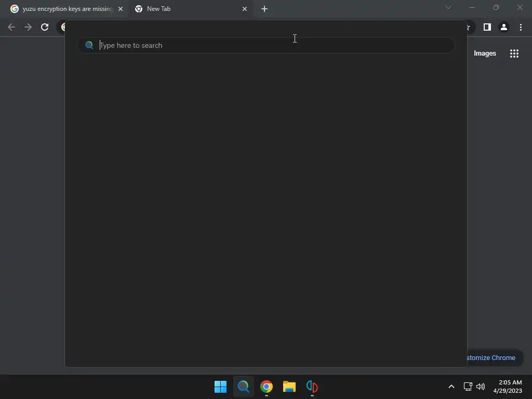Click the Customize Chrome button

click(x=495, y=357)
